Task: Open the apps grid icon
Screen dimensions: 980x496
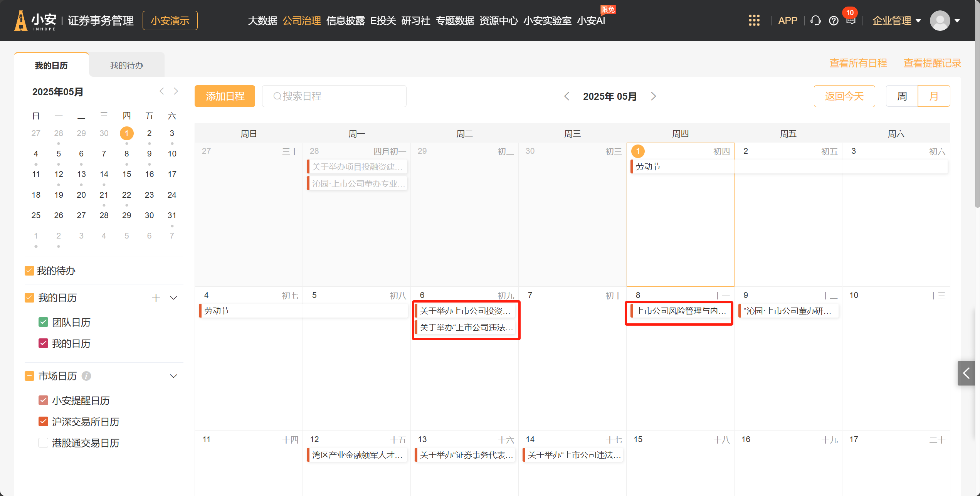Action: click(754, 20)
